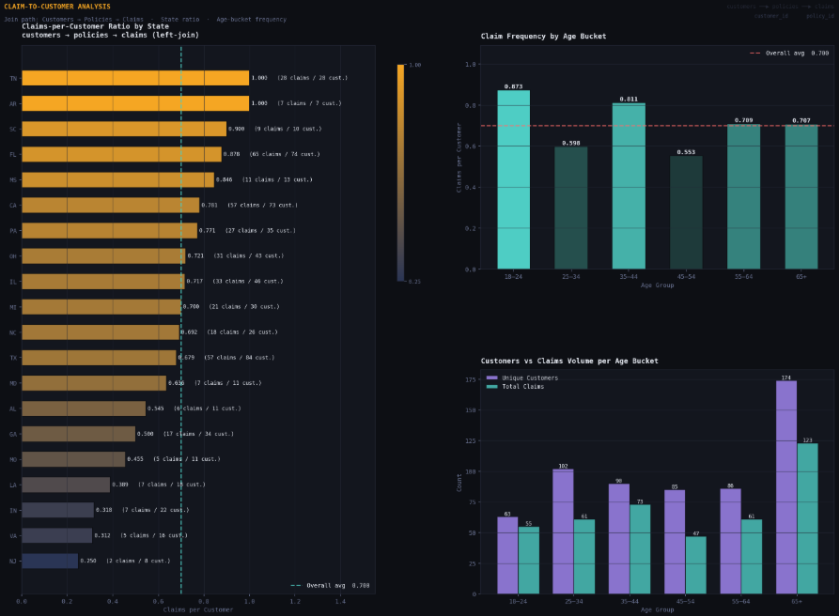The height and width of the screenshot is (616, 840).
Task: Select the dark blue NJ bar
Action: pyautogui.click(x=50, y=561)
